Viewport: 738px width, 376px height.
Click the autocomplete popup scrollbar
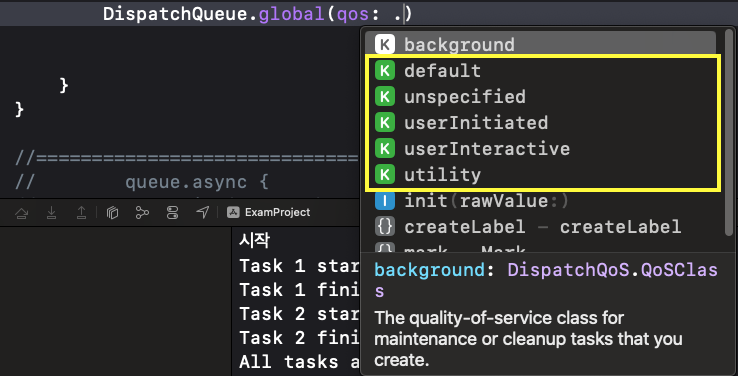coord(729,132)
